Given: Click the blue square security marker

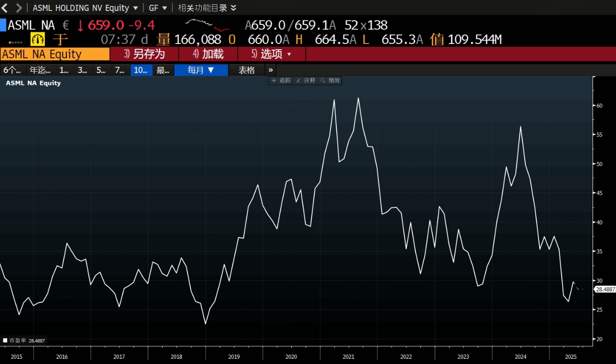Looking at the screenshot, I should point(3,25).
